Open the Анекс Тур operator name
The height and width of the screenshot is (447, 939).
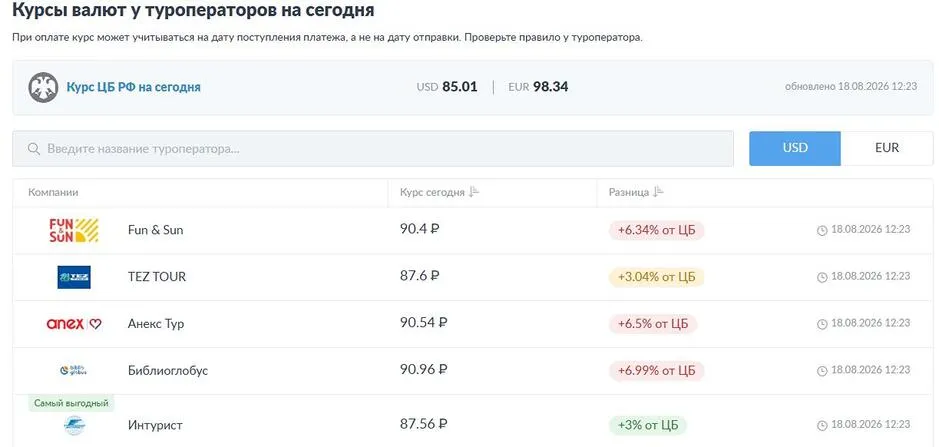tap(156, 324)
